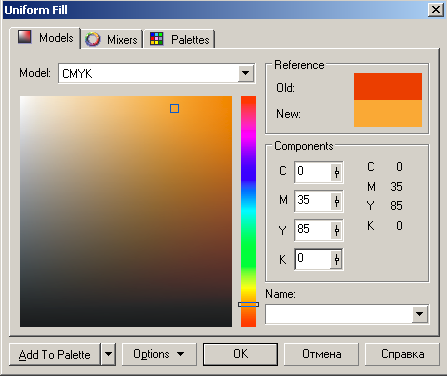Click the Palettes grid icon
The height and width of the screenshot is (376, 447).
[x=157, y=39]
